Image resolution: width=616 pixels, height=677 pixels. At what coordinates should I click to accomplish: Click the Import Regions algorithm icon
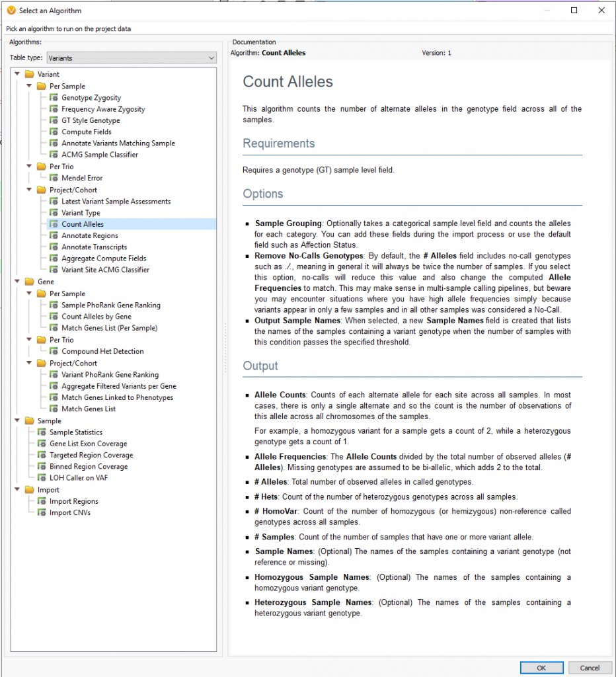coord(42,501)
